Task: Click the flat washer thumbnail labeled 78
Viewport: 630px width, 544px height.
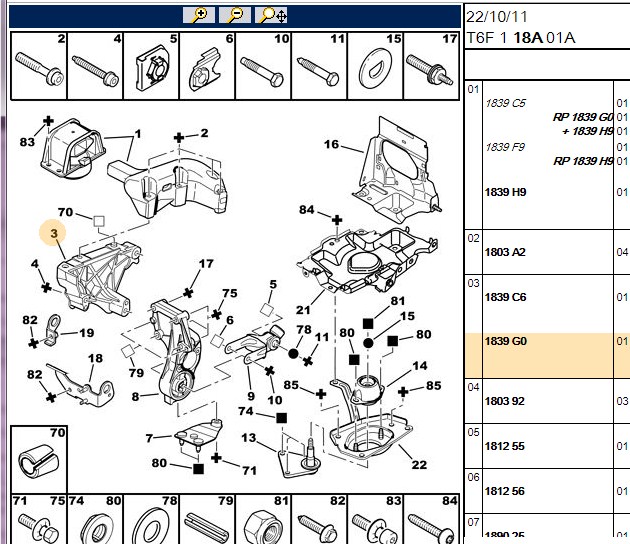Action: (x=151, y=519)
